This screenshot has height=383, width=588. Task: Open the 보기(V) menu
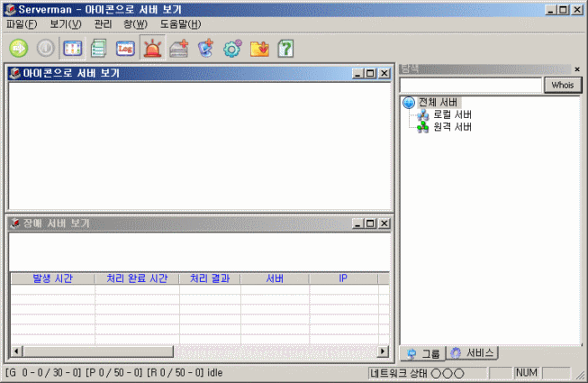[x=65, y=24]
